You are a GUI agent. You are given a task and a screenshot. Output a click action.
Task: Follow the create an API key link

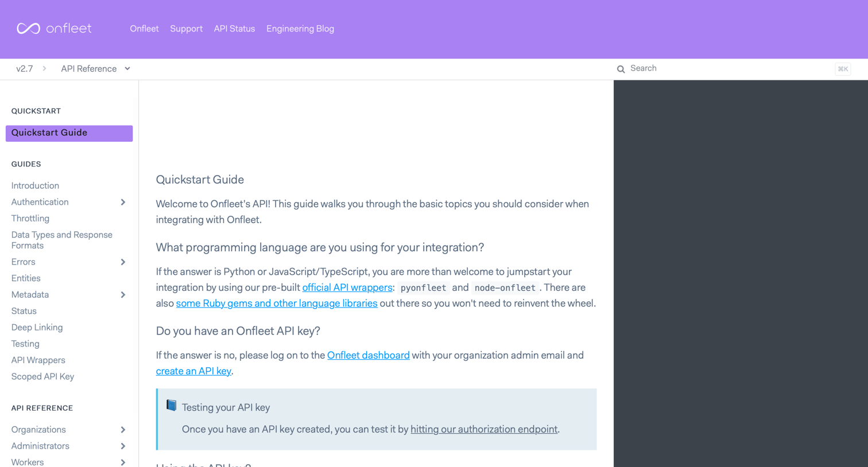pos(193,371)
